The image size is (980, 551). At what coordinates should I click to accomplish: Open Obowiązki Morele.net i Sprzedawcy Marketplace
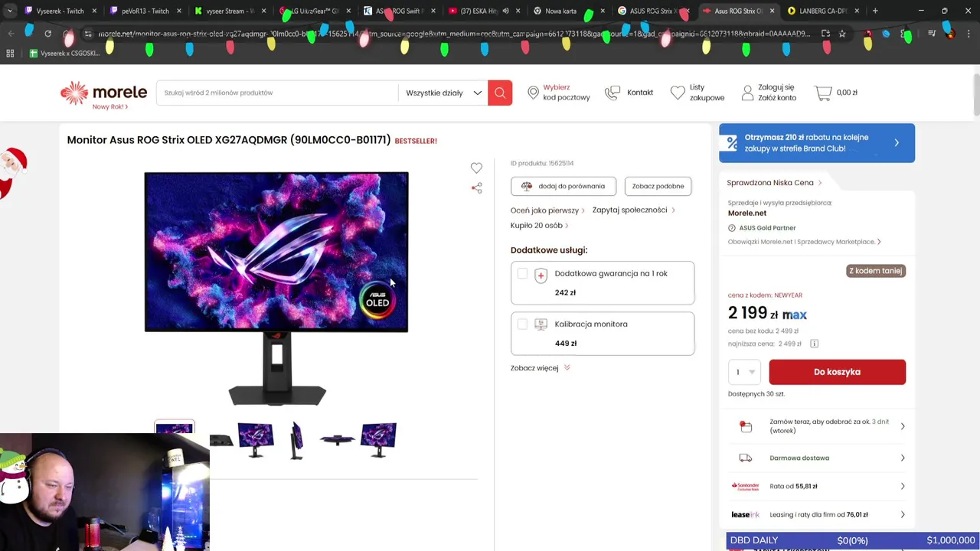(x=804, y=242)
